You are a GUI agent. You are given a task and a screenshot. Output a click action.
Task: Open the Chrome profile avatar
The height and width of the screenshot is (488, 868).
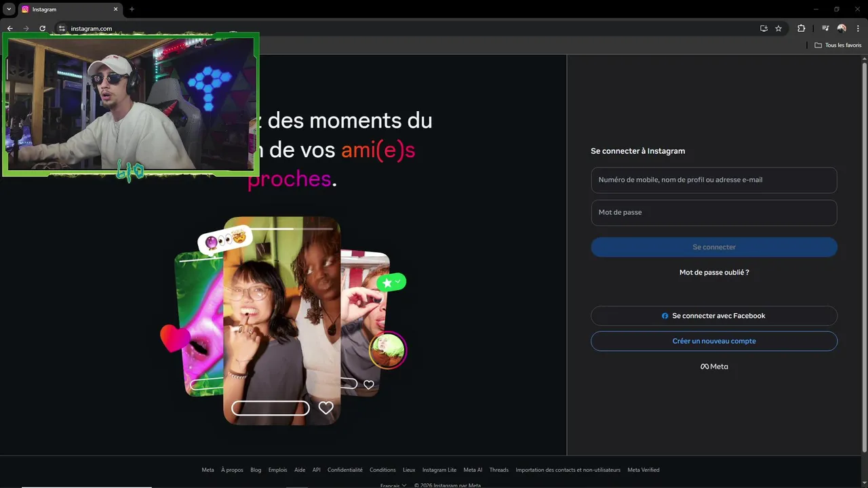tap(842, 28)
